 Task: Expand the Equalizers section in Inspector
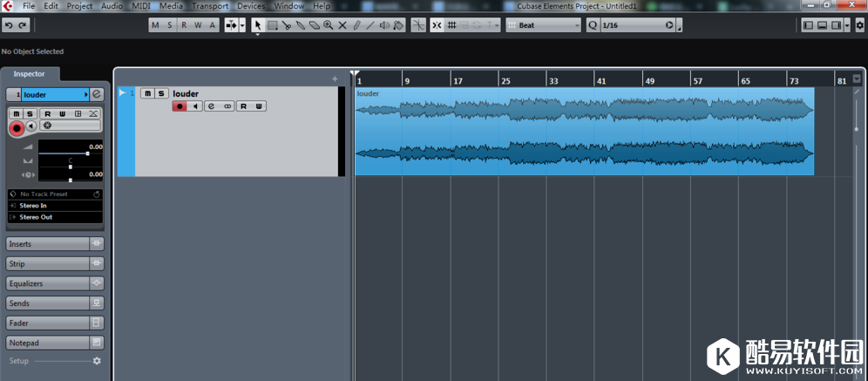(48, 283)
